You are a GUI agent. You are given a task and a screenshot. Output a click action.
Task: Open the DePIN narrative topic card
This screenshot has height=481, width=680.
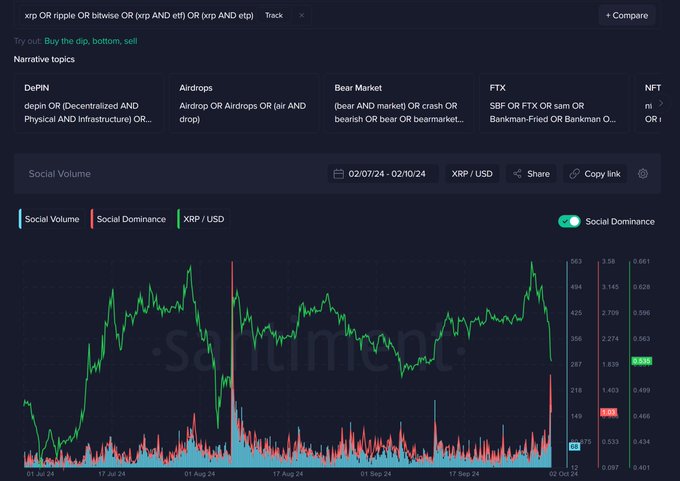click(x=89, y=103)
